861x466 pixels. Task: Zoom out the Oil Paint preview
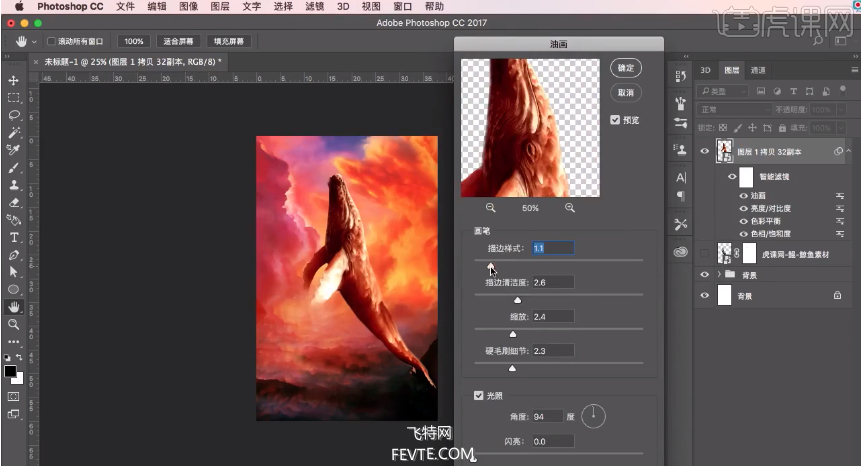point(490,207)
